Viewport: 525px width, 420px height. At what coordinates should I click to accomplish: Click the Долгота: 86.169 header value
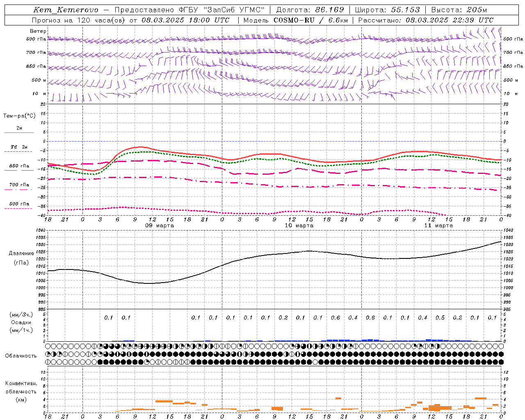point(310,10)
